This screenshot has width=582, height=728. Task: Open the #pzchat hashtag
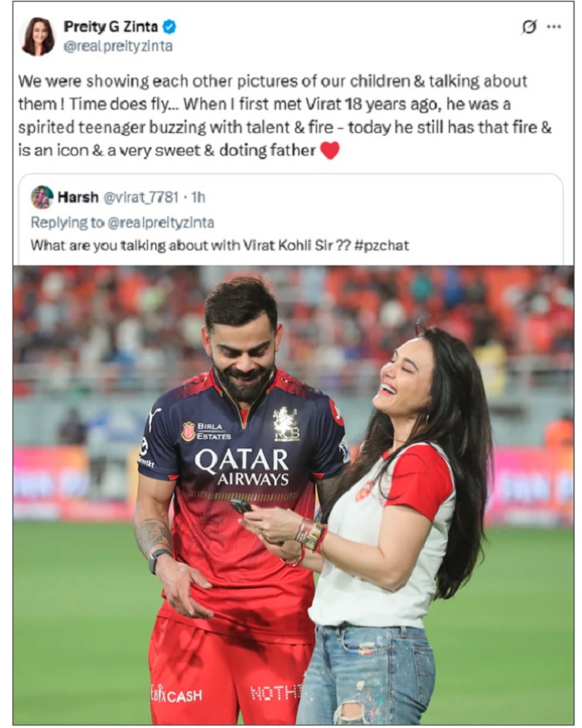click(382, 245)
